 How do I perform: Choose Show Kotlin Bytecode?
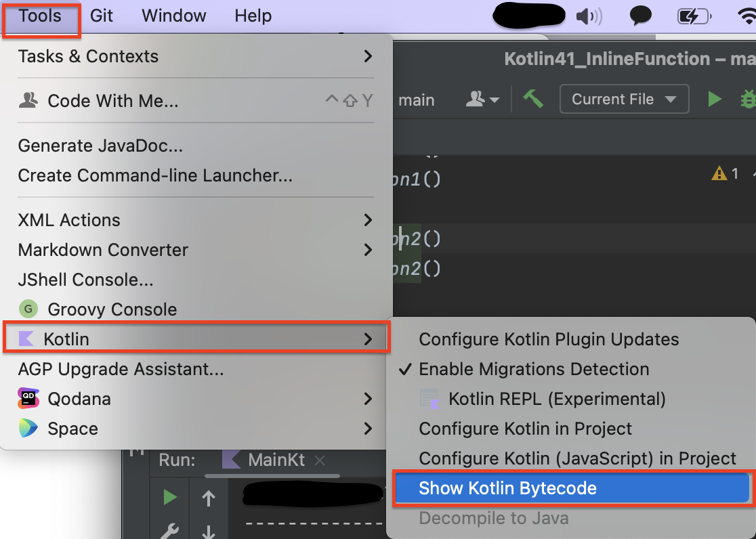point(571,488)
